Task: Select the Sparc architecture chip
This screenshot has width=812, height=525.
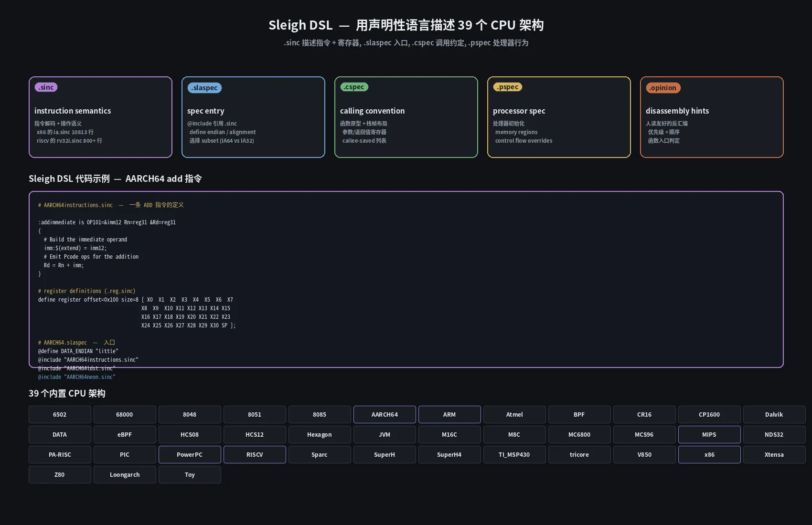Action: (x=320, y=454)
